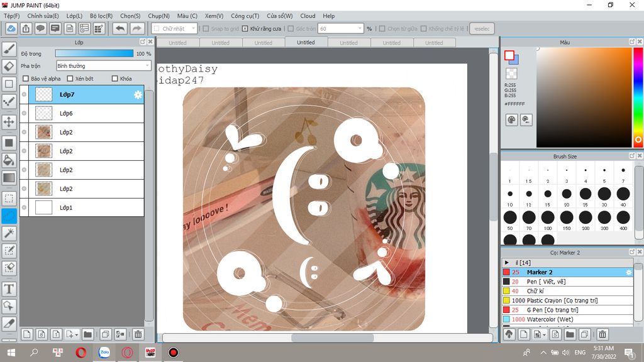Select the Watercolor (Wet) brush
Image resolution: width=644 pixels, height=362 pixels.
click(568, 319)
